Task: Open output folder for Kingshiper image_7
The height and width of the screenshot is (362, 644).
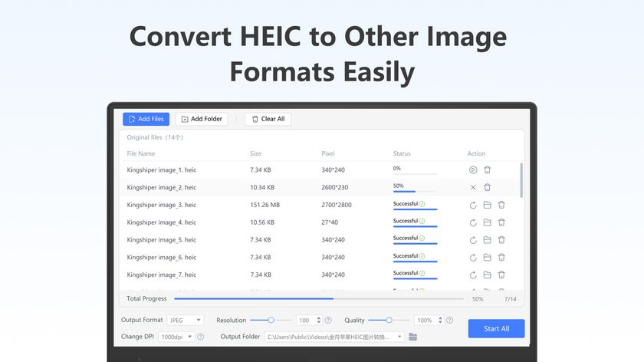Action: point(487,275)
